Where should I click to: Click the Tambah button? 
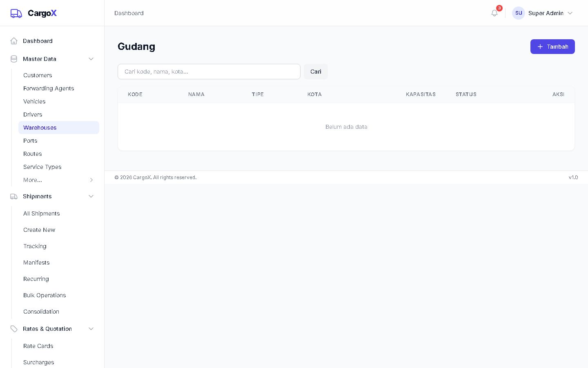pyautogui.click(x=552, y=47)
